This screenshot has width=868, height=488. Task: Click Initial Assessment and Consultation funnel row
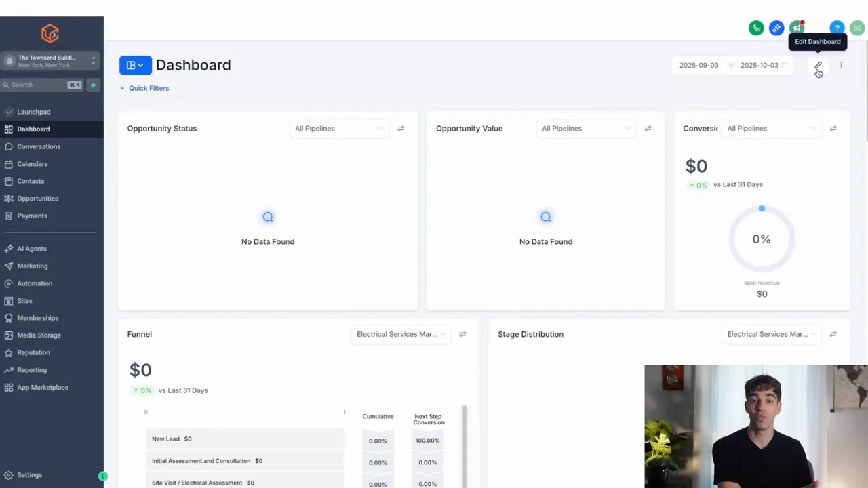click(245, 461)
